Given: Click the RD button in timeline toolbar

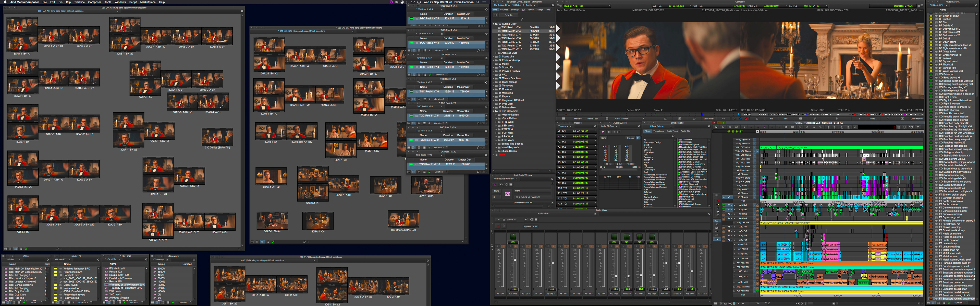Looking at the screenshot, I should (737, 127).
